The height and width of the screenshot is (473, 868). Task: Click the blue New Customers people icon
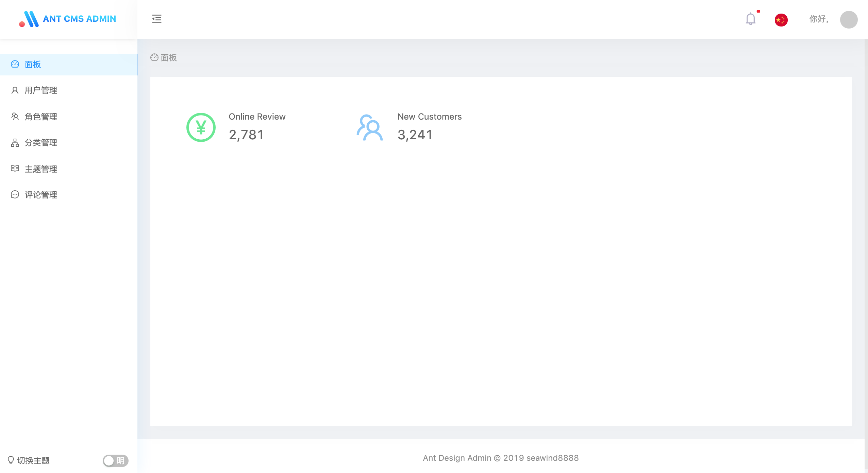pyautogui.click(x=369, y=127)
